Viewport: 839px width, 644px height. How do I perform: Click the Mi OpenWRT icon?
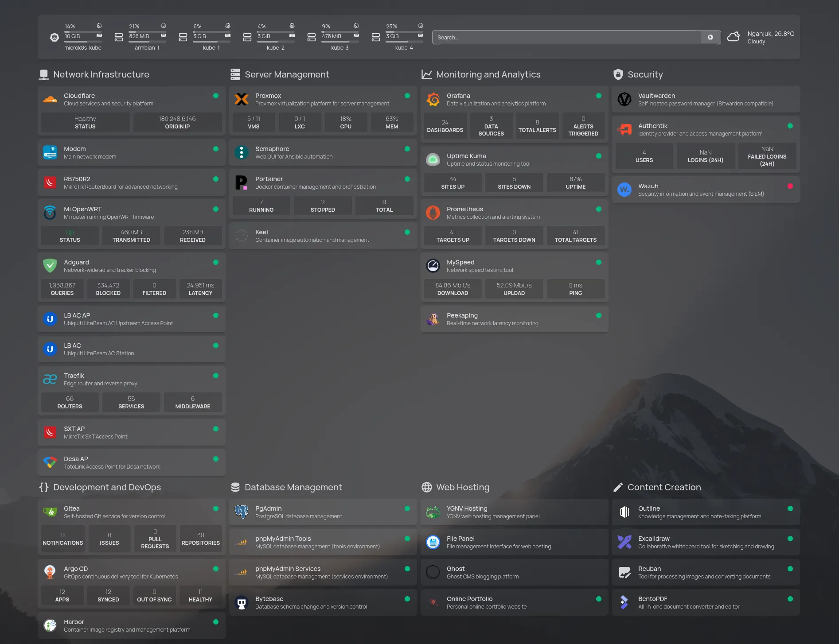(50, 213)
